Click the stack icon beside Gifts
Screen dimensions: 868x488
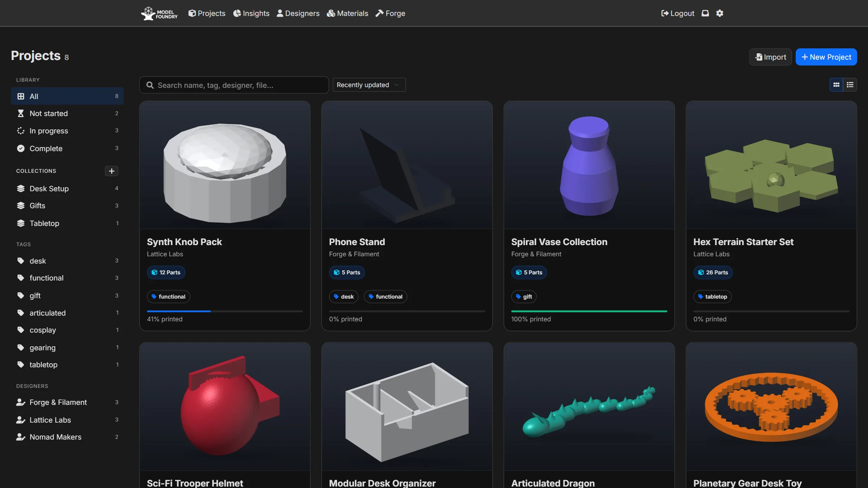[21, 206]
